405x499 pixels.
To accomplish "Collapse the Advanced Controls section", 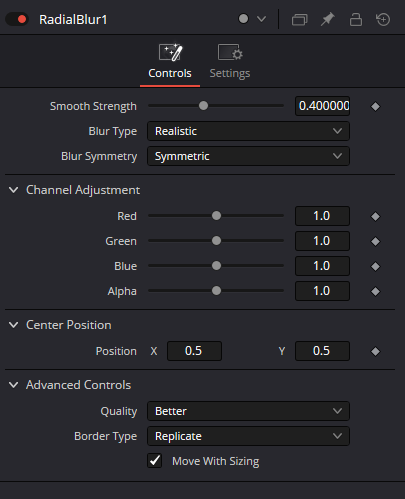I will [x=14, y=385].
